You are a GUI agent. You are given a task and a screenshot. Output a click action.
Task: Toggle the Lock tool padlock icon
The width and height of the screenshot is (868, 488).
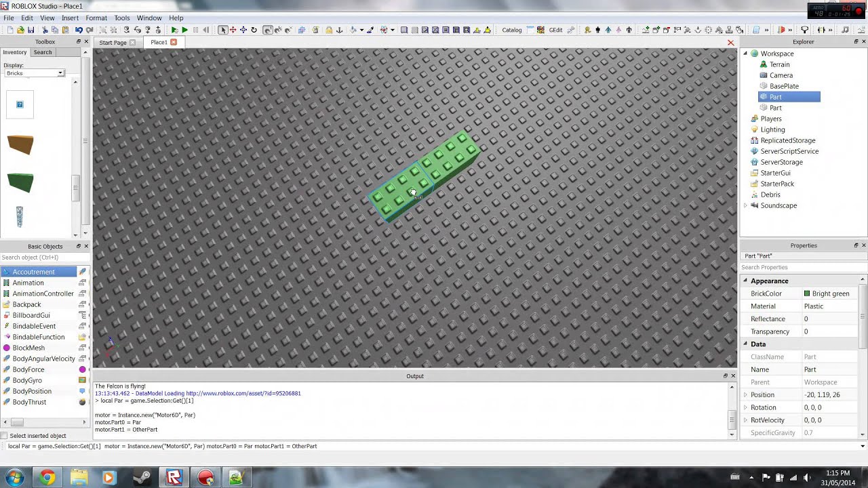329,30
